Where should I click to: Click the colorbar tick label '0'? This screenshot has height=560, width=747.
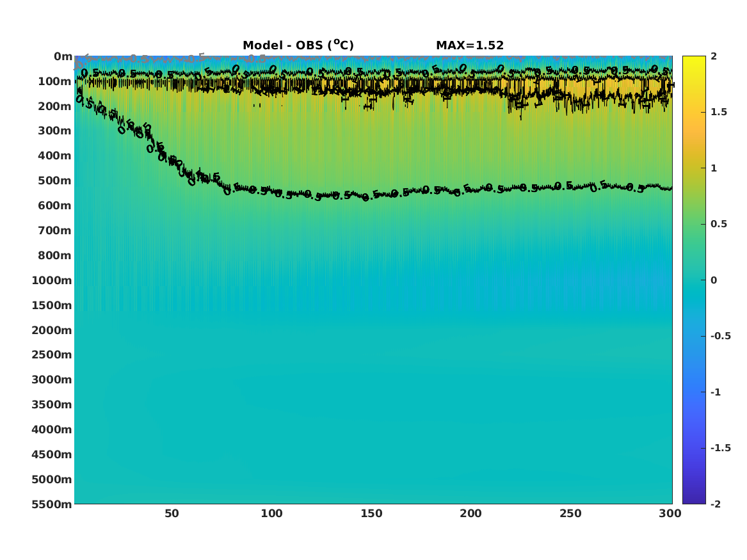714,280
